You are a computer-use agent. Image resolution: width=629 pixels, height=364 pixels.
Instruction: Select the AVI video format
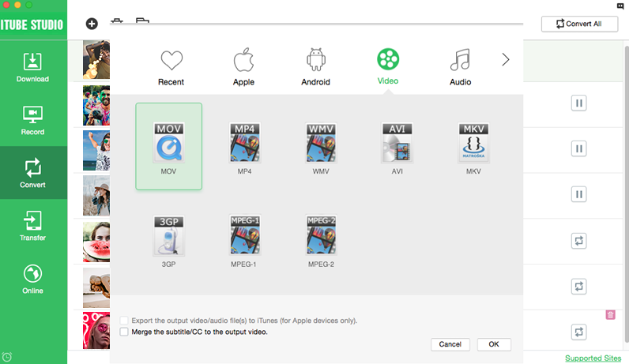coord(397,148)
